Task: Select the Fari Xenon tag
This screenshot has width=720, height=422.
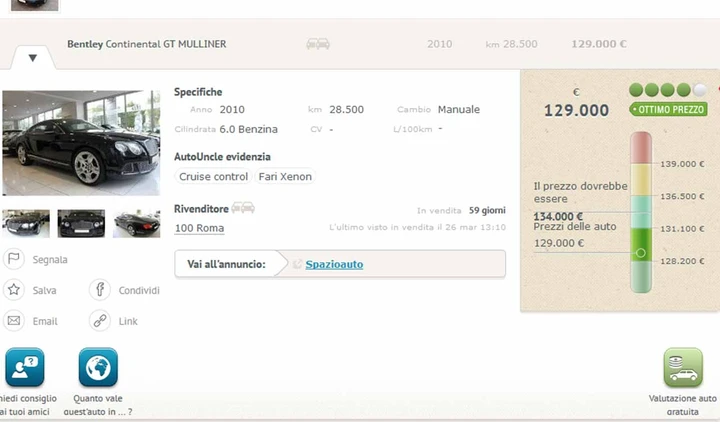Action: (x=285, y=176)
